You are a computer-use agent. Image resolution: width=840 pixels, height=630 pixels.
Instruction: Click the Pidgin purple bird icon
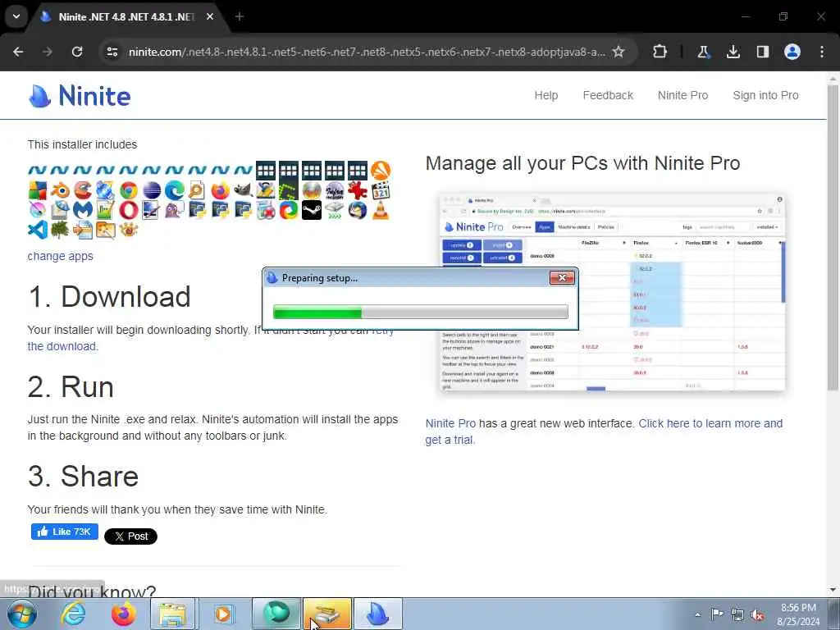tap(175, 210)
